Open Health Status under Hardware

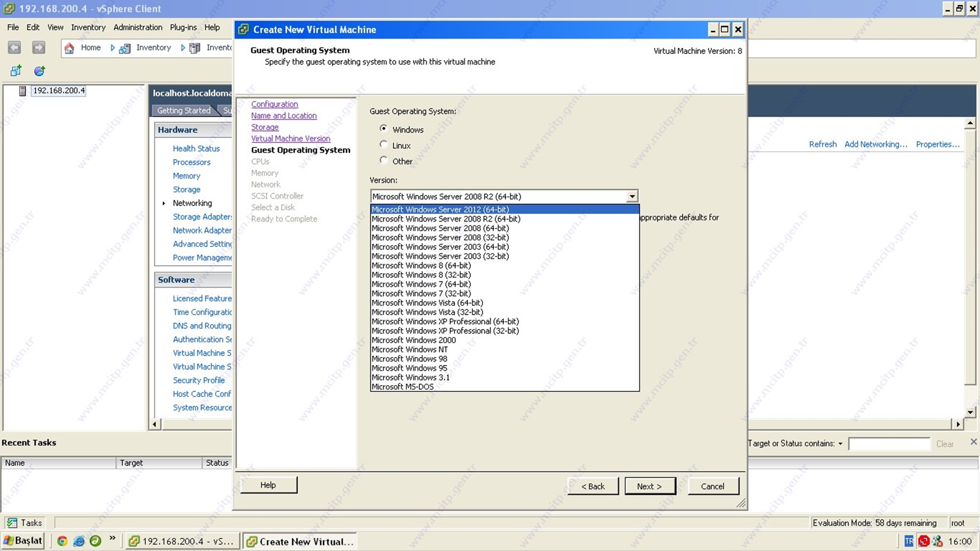[x=196, y=148]
